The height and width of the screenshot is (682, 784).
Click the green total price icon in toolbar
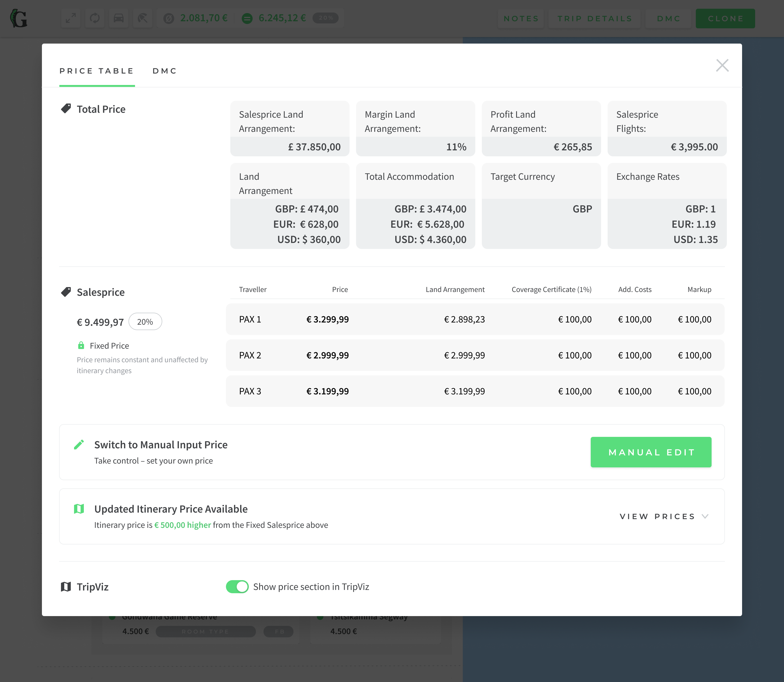pyautogui.click(x=247, y=18)
